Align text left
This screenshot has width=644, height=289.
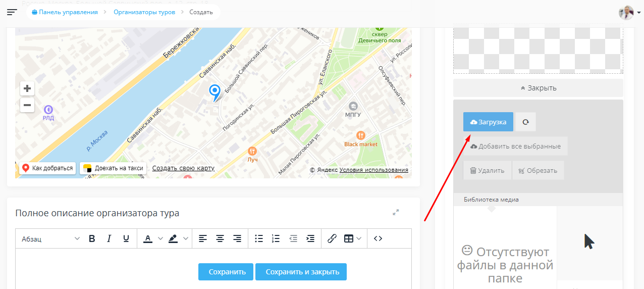point(203,239)
